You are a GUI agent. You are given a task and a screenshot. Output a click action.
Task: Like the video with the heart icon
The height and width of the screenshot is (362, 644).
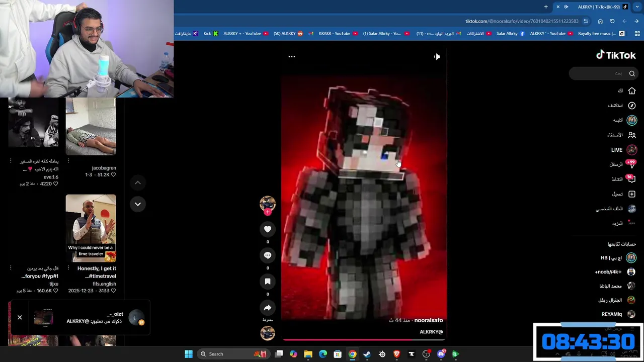(268, 229)
